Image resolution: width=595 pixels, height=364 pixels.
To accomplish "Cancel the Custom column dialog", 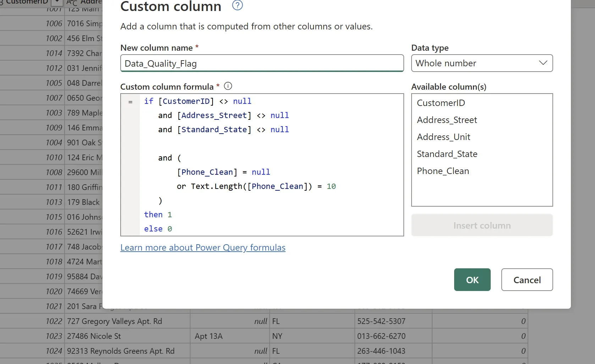I will pos(527,280).
